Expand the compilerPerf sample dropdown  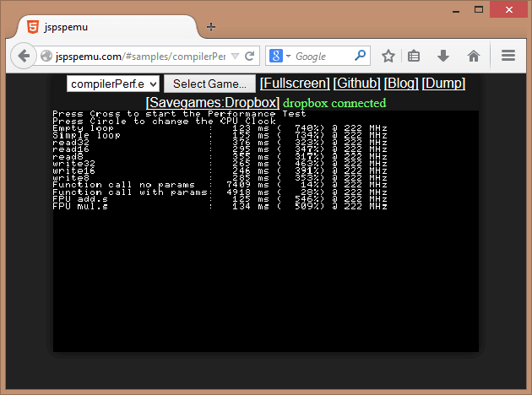(x=113, y=84)
